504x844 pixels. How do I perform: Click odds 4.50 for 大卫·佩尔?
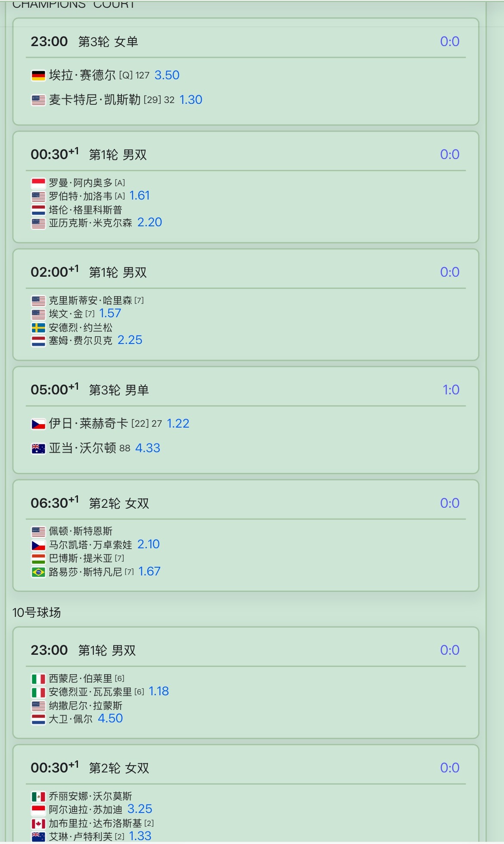tap(110, 718)
